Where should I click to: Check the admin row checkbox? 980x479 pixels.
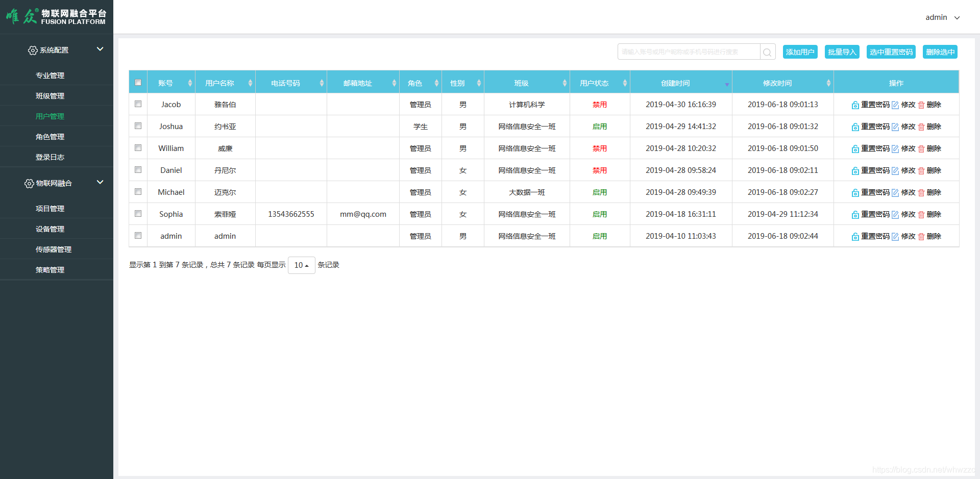[x=138, y=236]
